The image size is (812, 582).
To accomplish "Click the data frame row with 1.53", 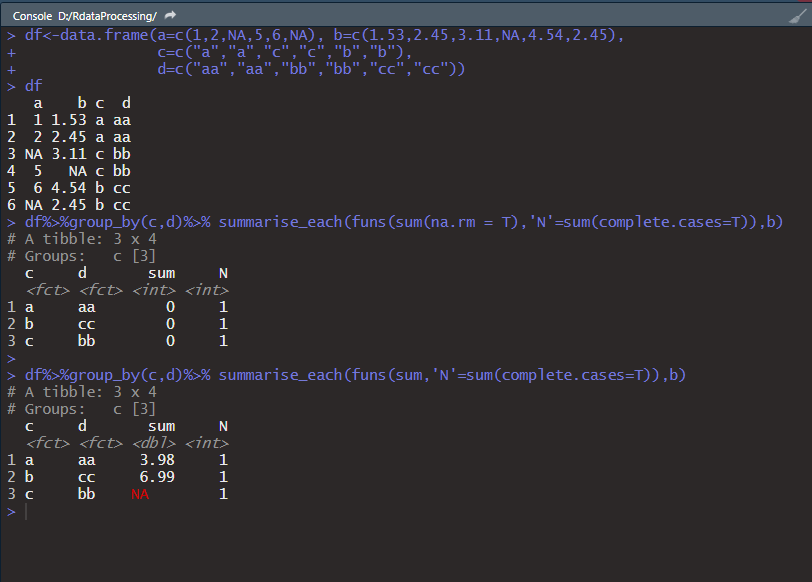I will coord(69,120).
